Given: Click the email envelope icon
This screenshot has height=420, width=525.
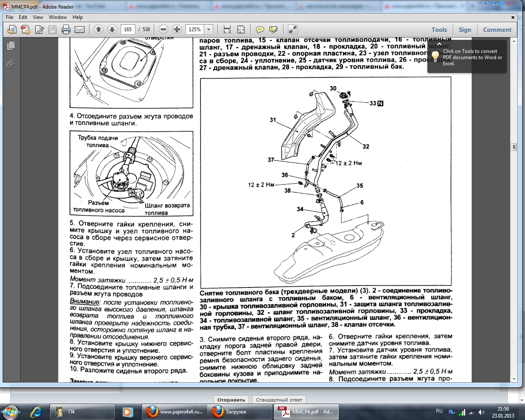Looking at the screenshot, I should pyautogui.click(x=80, y=30).
